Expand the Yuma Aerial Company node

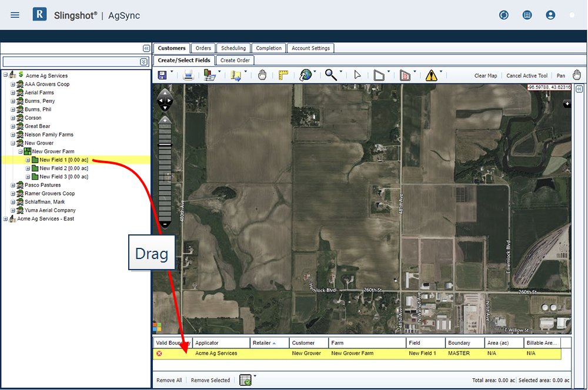point(13,210)
